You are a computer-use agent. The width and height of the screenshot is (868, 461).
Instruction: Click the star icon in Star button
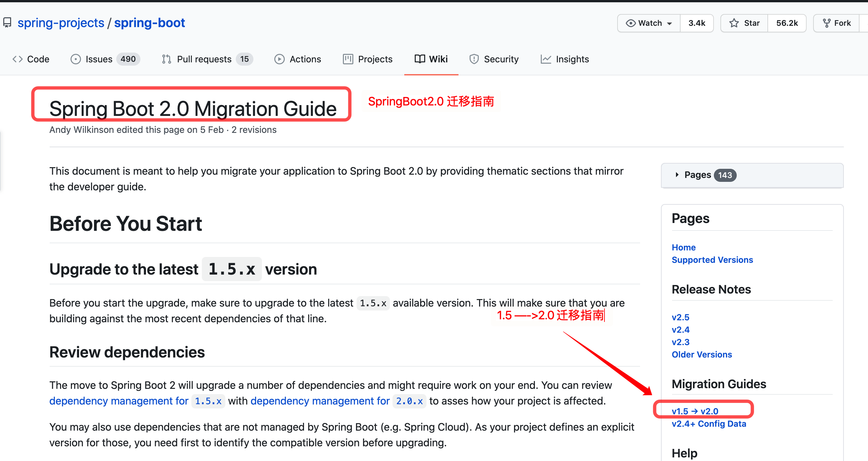pos(734,23)
